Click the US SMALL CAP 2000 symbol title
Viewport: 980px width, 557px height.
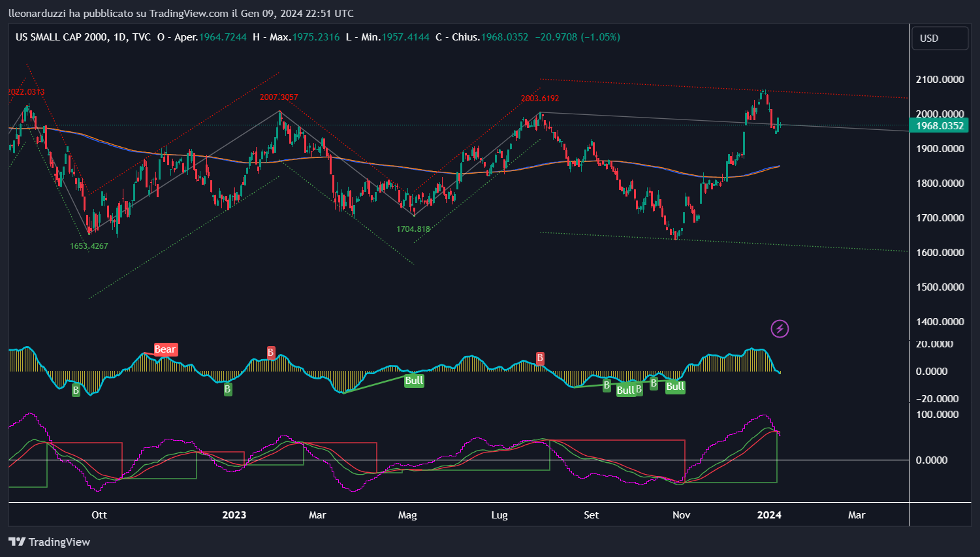[62, 37]
